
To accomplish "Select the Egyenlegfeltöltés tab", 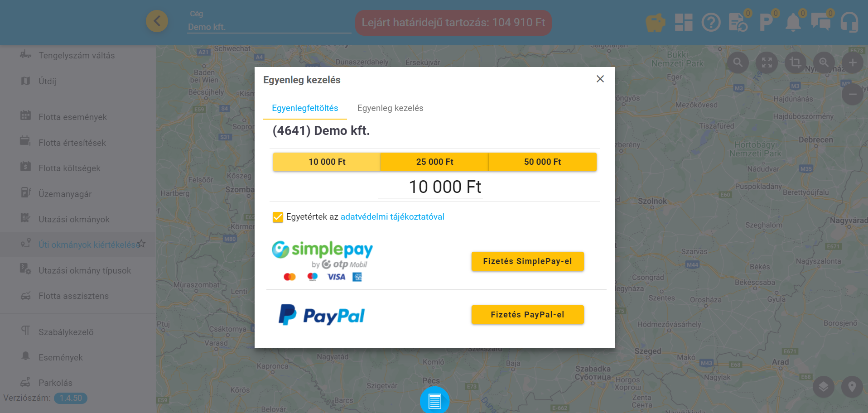I will [x=305, y=108].
